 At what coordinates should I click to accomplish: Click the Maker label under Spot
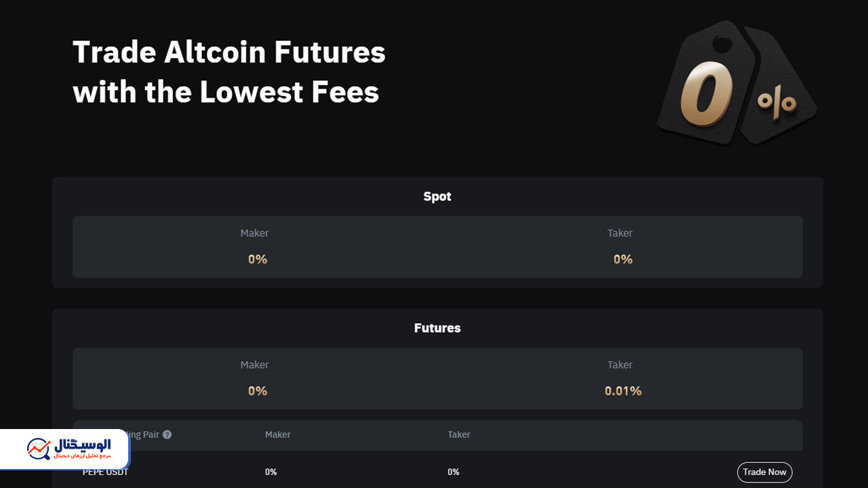click(x=254, y=233)
